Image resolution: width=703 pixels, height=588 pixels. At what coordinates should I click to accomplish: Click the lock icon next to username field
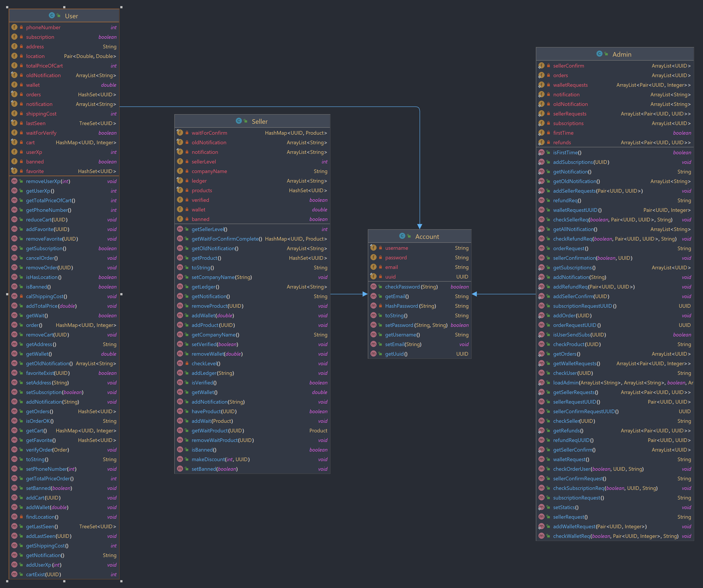380,248
